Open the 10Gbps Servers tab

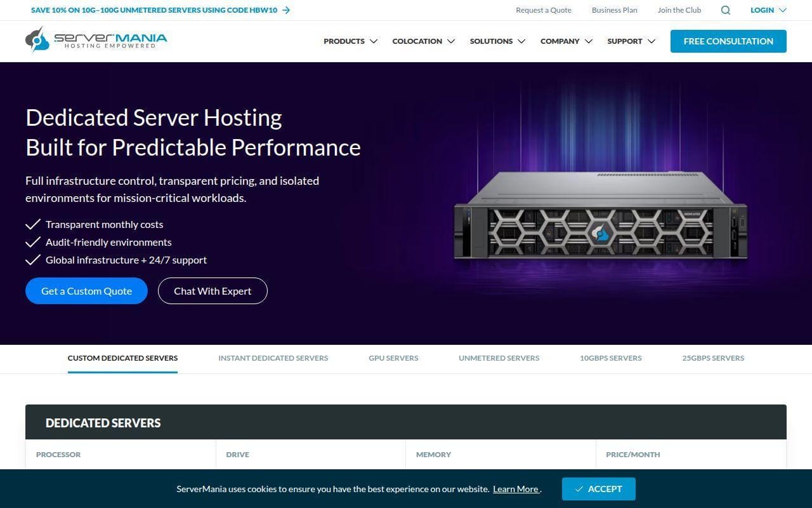(610, 358)
